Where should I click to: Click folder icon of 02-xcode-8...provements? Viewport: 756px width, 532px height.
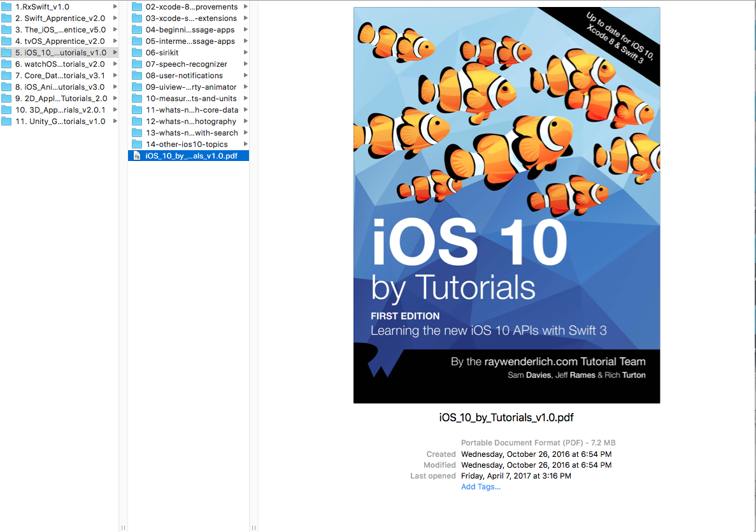click(x=137, y=7)
